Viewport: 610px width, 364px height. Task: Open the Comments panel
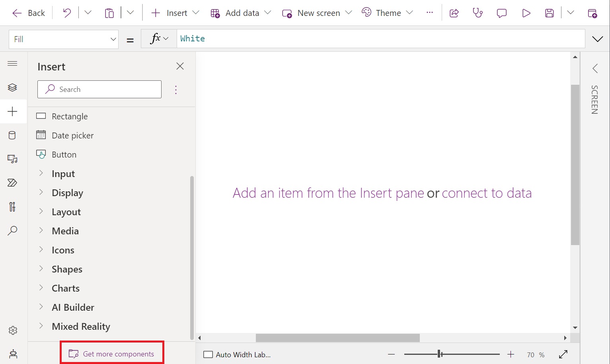click(x=501, y=13)
